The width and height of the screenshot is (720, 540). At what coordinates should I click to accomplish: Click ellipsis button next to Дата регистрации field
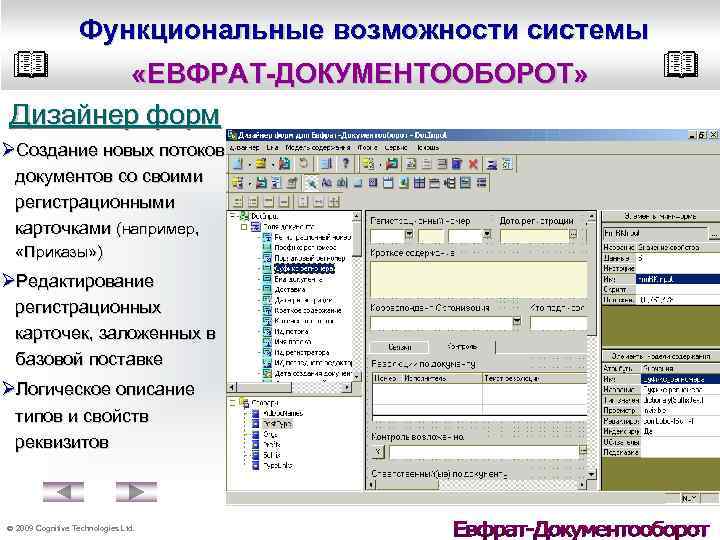point(573,235)
